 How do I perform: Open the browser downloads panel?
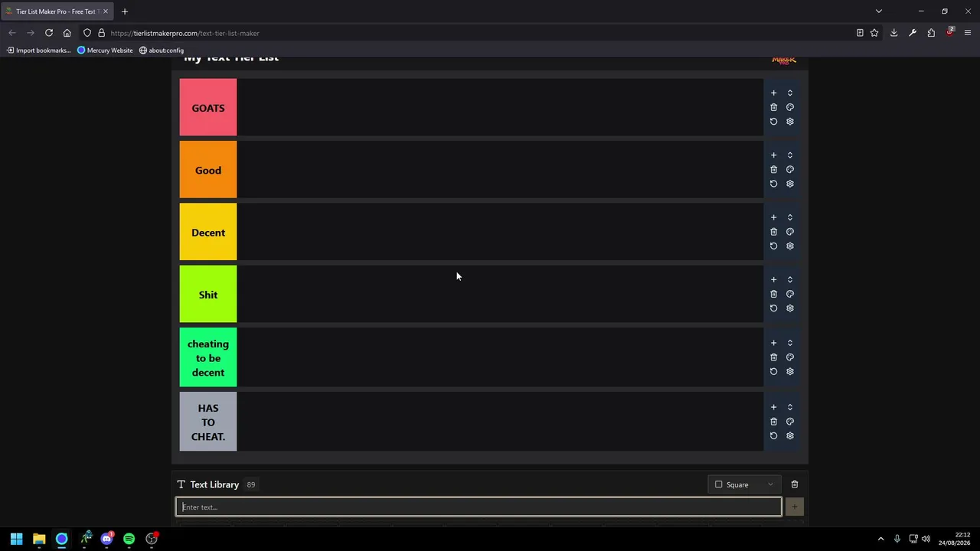tap(893, 33)
